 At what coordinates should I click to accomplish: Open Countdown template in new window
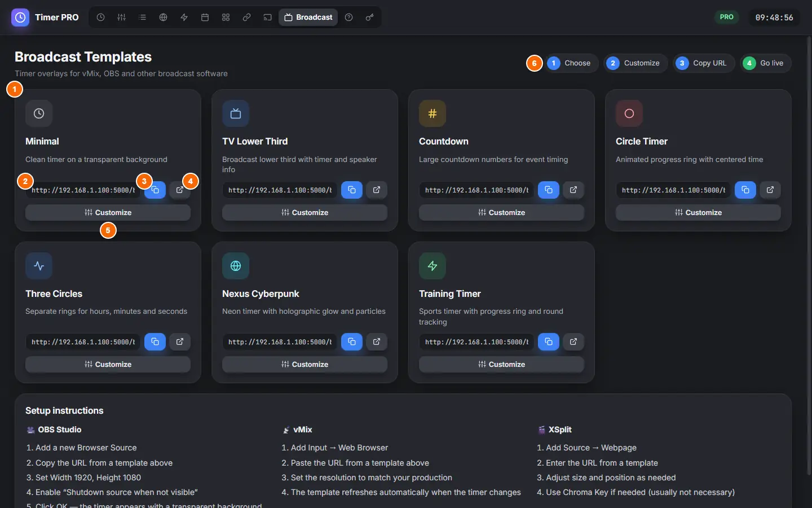tap(573, 190)
